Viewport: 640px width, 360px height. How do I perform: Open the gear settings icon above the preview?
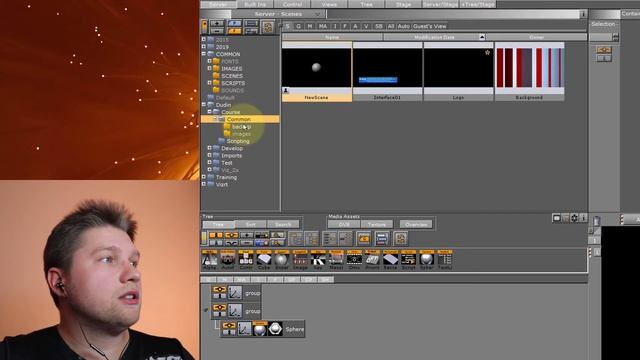(574, 218)
